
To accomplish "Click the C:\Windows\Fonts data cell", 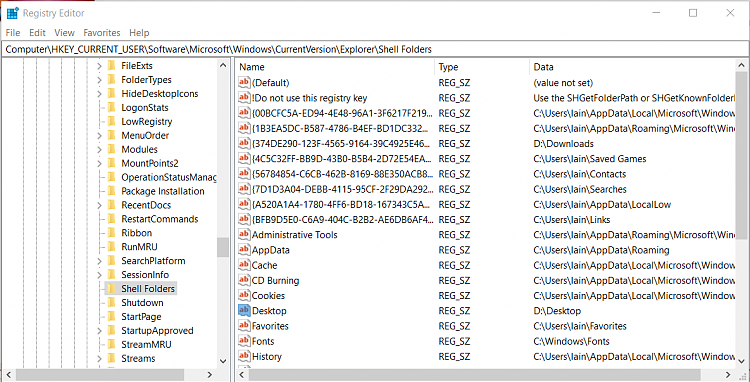I will pyautogui.click(x=571, y=341).
